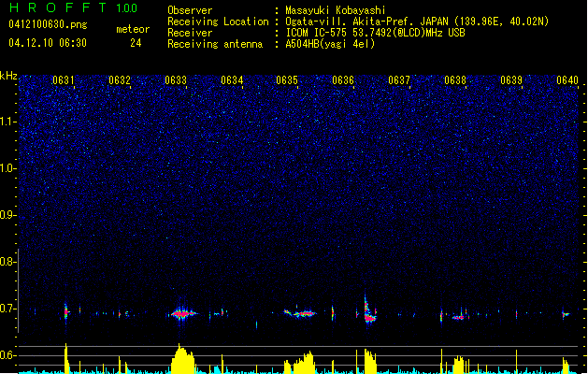Click the Receiver label
This screenshot has width=588, height=374.
coord(190,33)
